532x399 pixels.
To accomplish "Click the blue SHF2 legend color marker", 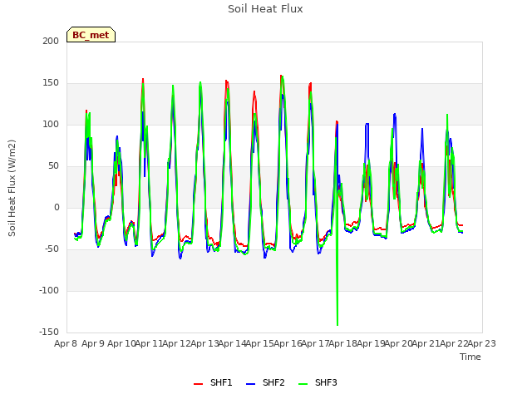I will tap(250, 384).
